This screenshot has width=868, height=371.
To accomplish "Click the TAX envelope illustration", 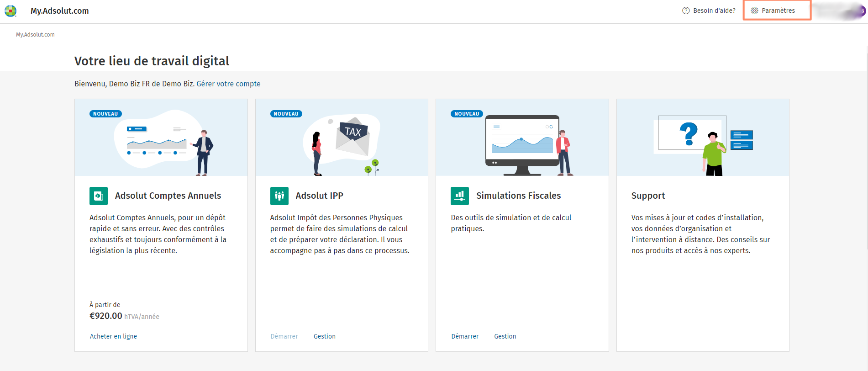I will [x=352, y=136].
